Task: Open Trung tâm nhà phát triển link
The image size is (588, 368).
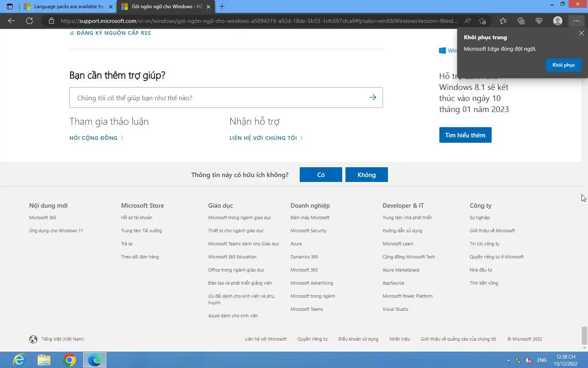Action: 407,218
